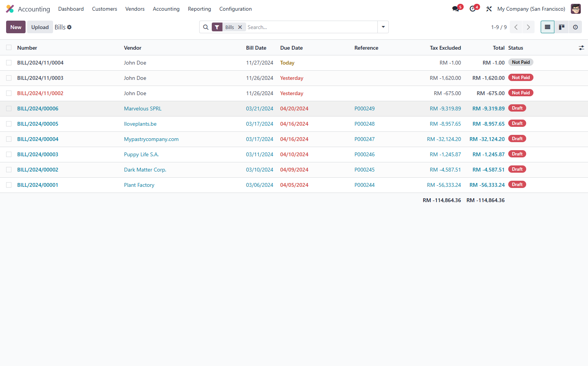Open optional columns settings icon

[x=581, y=48]
